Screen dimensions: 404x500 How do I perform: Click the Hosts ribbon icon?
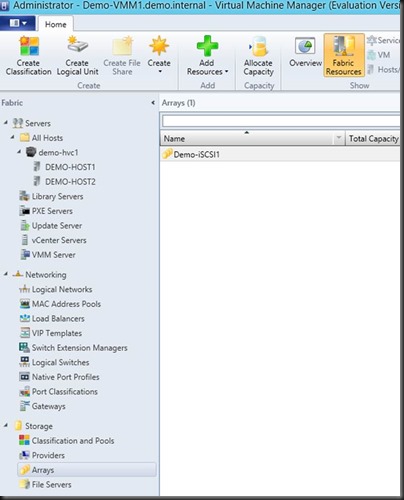click(x=371, y=70)
